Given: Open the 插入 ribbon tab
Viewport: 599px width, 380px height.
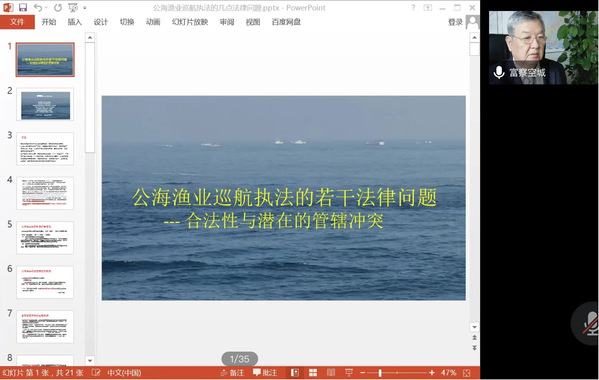Looking at the screenshot, I should click(x=74, y=22).
